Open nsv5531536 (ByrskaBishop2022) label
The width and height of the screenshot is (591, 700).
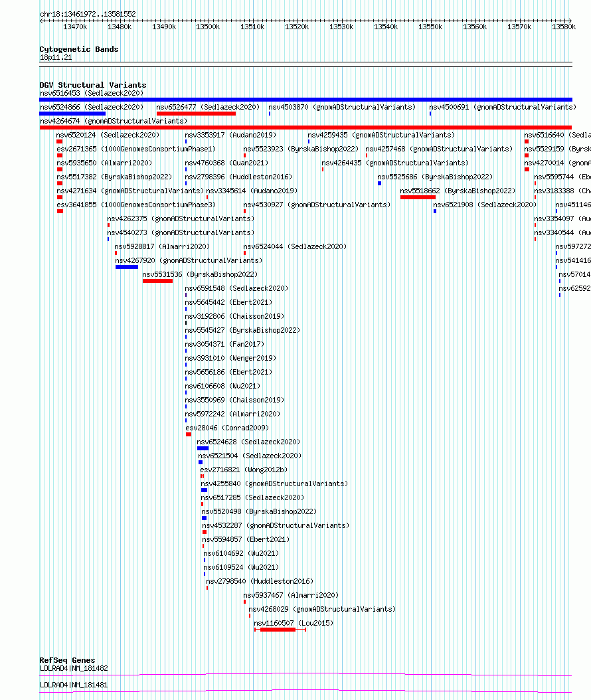point(200,274)
